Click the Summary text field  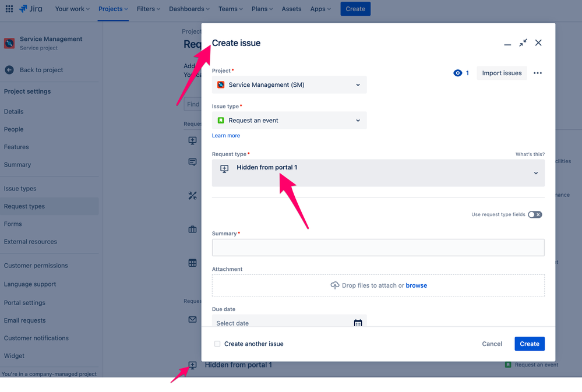coord(378,248)
